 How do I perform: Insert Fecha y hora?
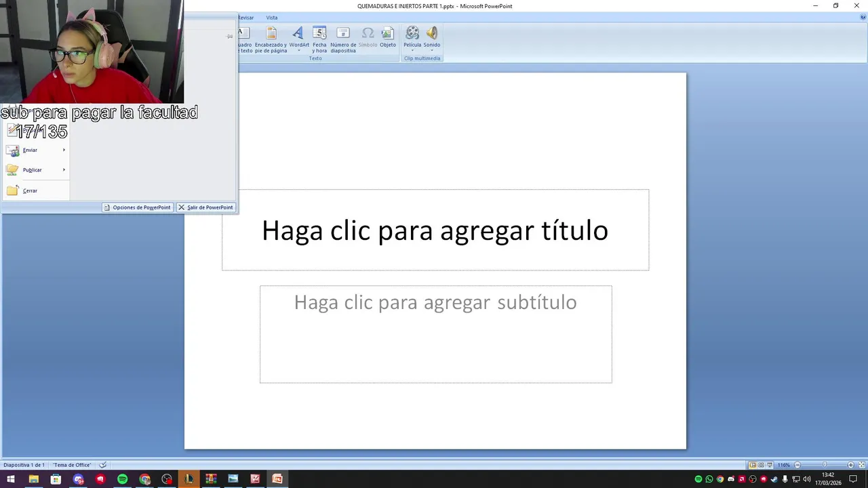[319, 40]
